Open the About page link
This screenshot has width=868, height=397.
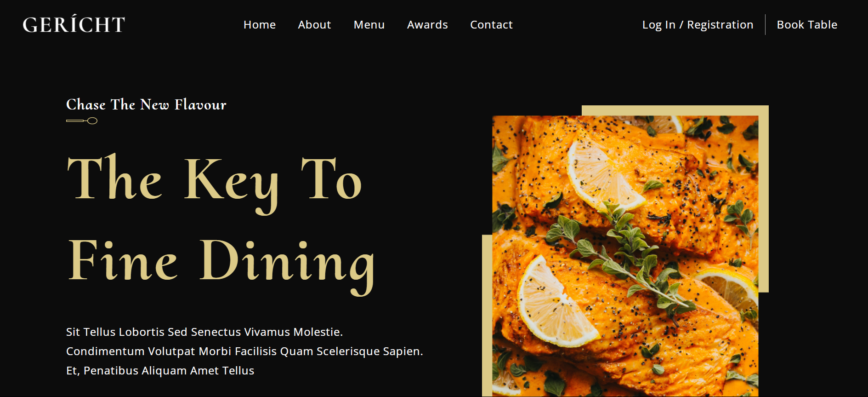point(314,25)
